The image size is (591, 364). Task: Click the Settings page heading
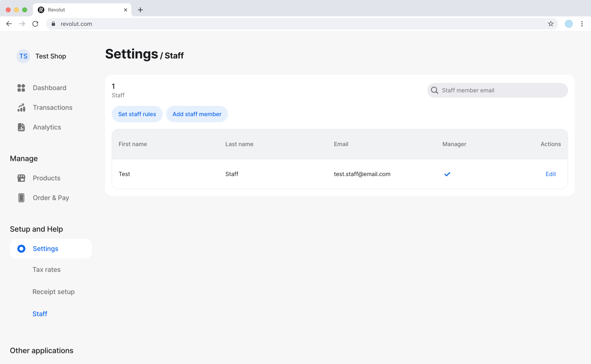132,54
